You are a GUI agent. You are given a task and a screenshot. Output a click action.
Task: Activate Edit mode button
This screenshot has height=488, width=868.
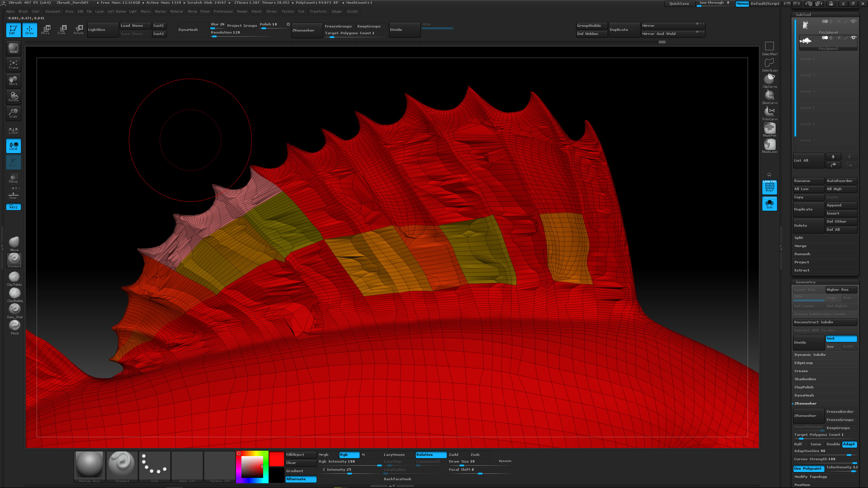(x=13, y=30)
